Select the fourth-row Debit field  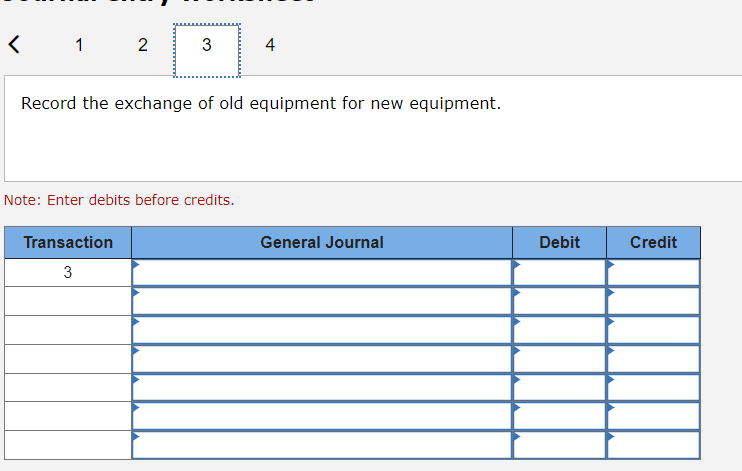[x=559, y=359]
